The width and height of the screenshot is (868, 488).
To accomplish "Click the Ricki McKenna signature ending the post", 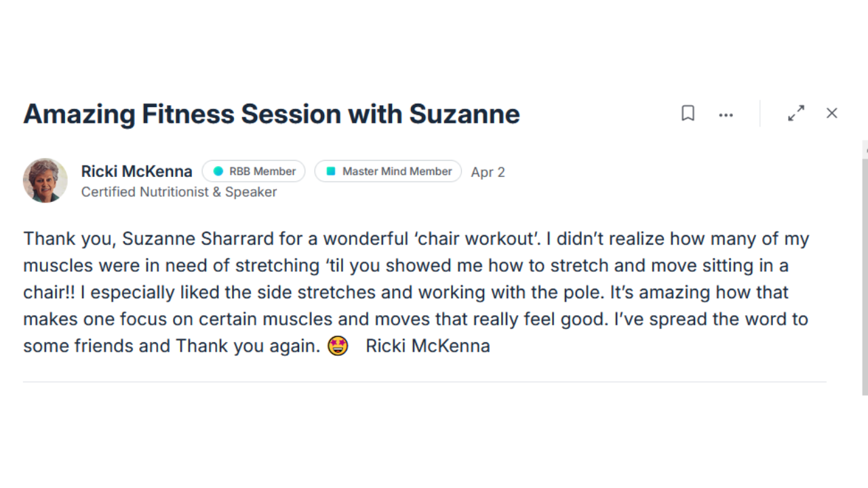I will [x=427, y=346].
